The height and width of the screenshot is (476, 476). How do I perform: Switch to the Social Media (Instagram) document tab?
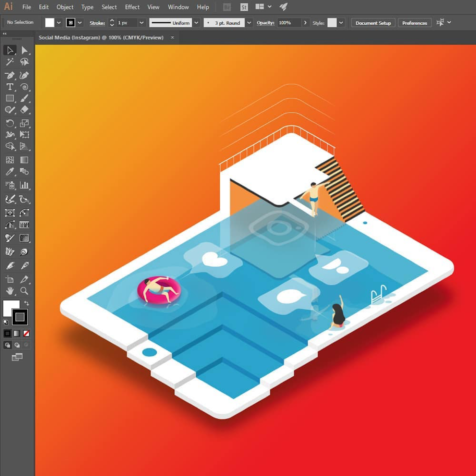click(x=101, y=37)
